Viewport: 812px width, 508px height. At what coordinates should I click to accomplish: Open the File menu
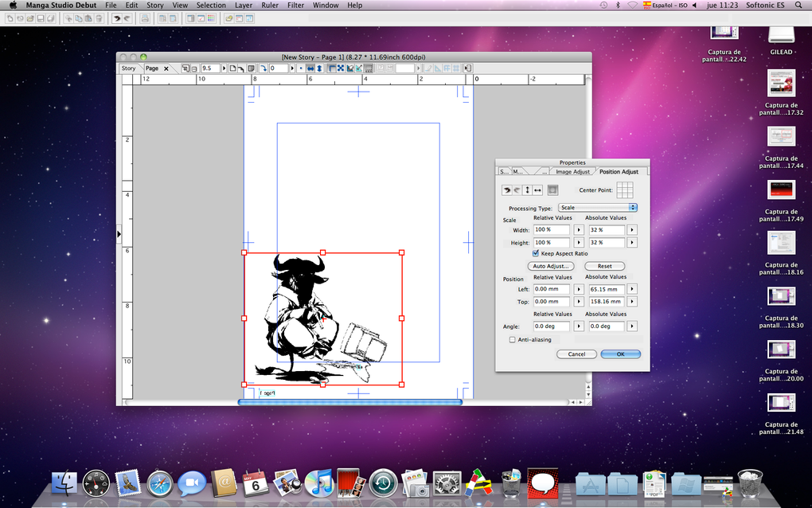point(111,6)
